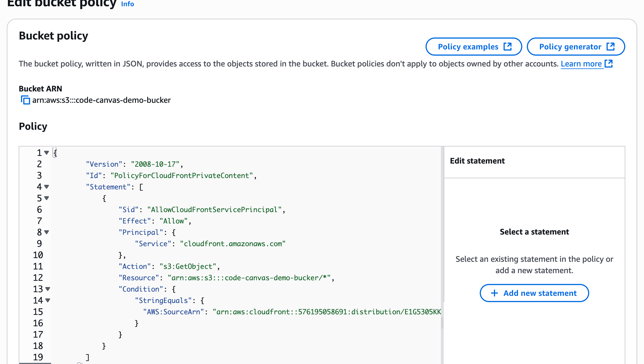Click Add new statement button
Viewport: 644px width, 364px height.
pos(534,293)
